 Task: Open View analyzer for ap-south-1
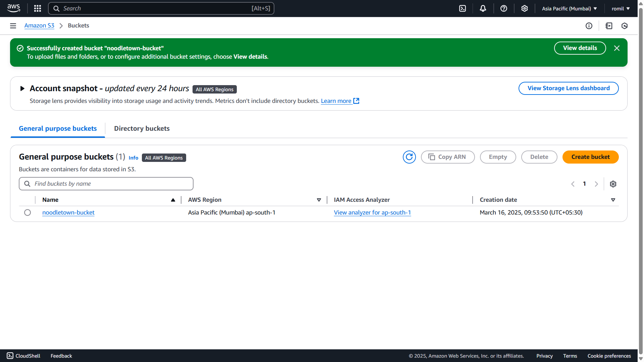coord(372,213)
